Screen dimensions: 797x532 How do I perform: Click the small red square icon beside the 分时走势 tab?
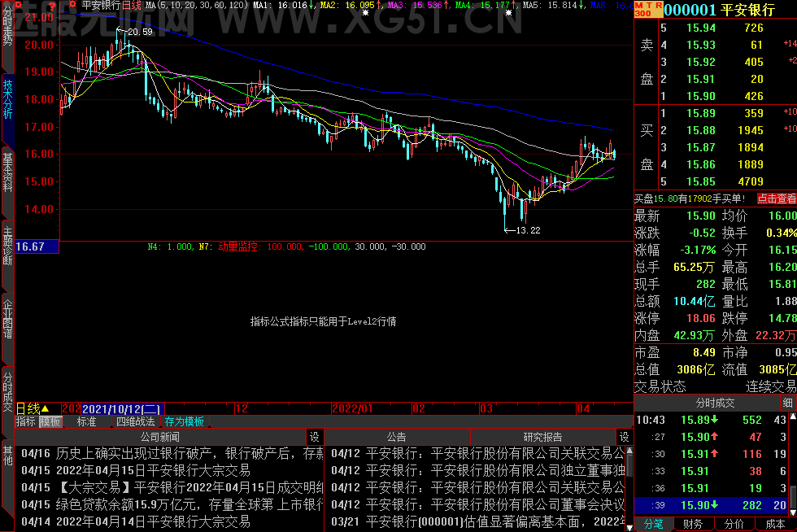click(20, 5)
